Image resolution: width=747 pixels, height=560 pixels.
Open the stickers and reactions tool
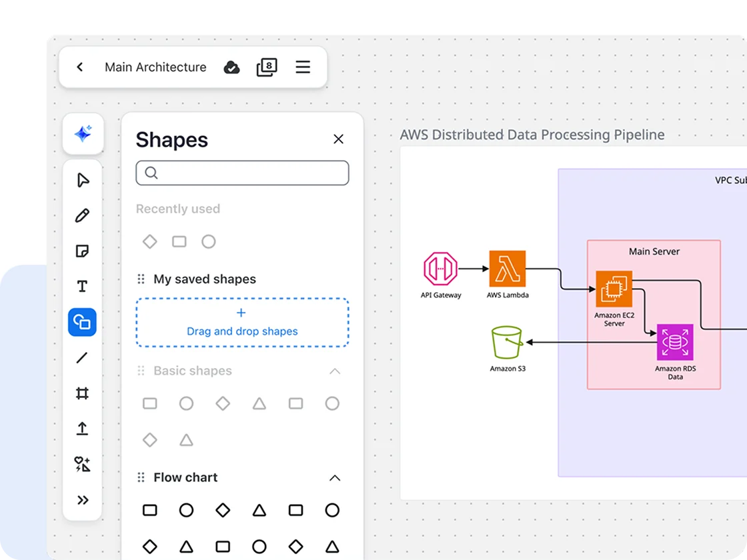(x=82, y=464)
